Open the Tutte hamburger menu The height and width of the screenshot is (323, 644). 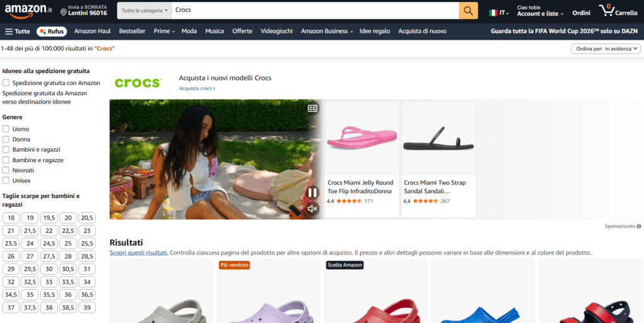click(17, 31)
